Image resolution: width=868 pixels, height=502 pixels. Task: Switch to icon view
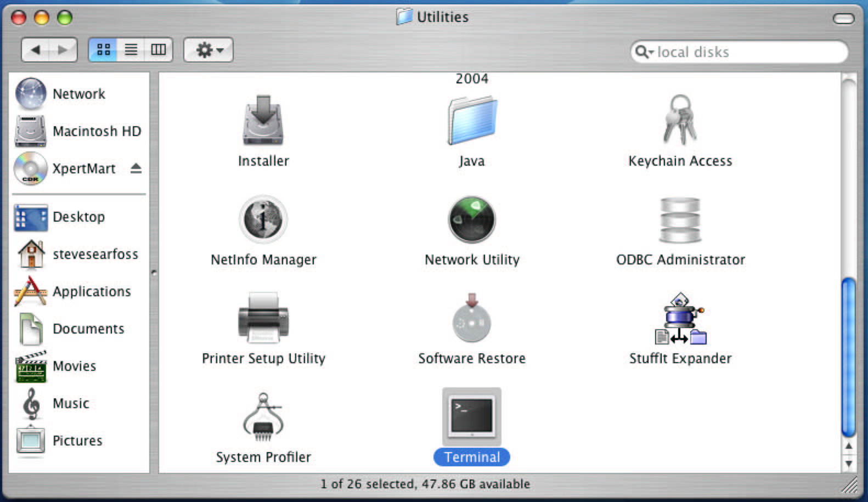click(x=103, y=50)
